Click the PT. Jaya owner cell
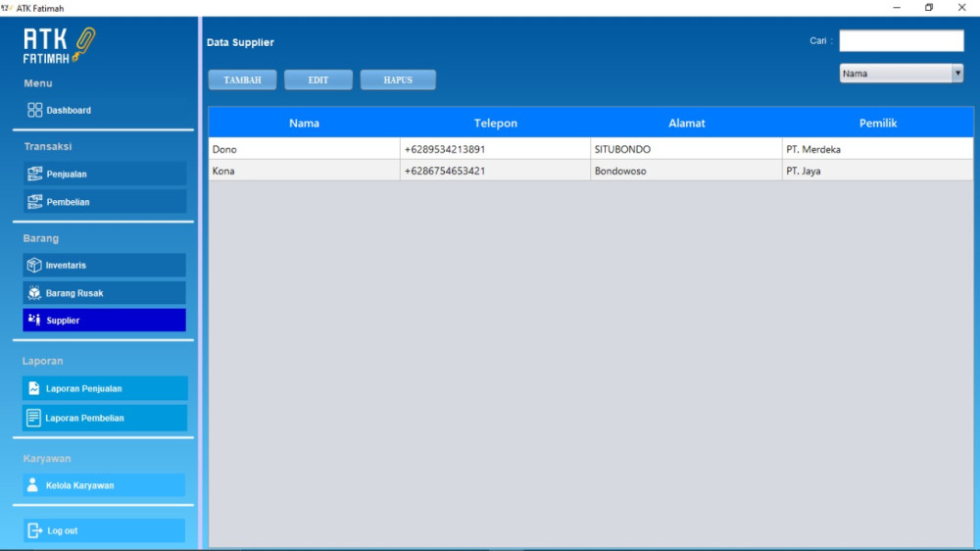Screen dimensions: 980x551 click(877, 171)
